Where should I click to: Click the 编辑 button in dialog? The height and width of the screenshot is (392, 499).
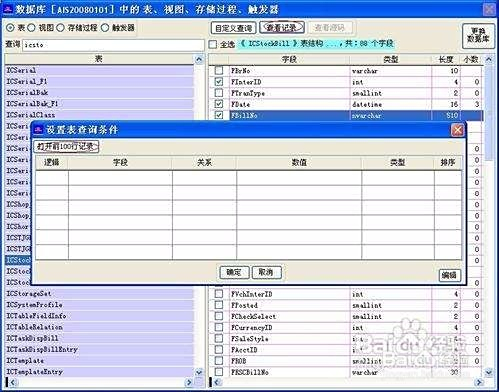(x=449, y=275)
